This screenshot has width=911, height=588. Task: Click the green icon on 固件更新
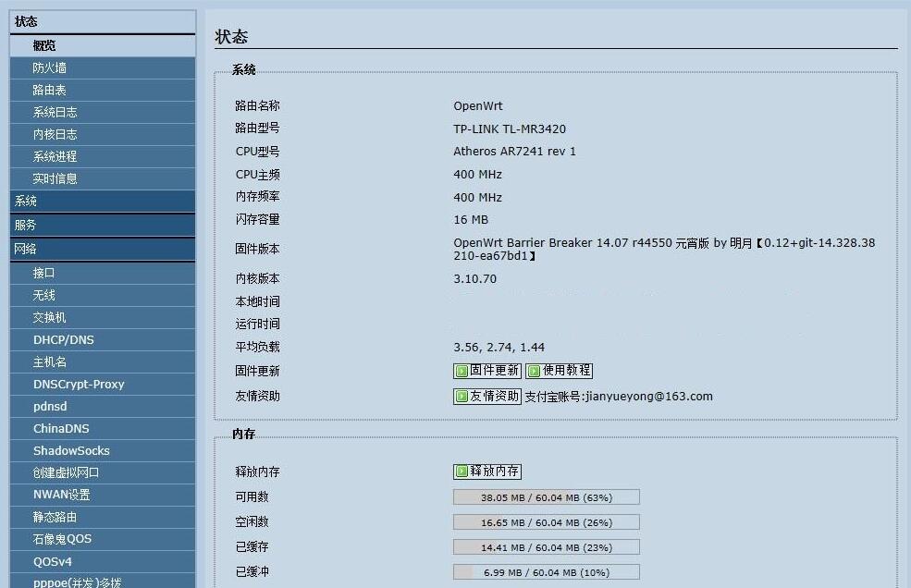[x=462, y=371]
